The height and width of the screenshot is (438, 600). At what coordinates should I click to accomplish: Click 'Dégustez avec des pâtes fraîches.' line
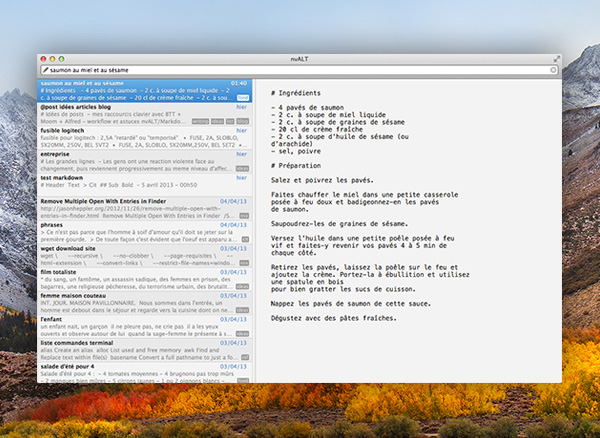point(334,318)
